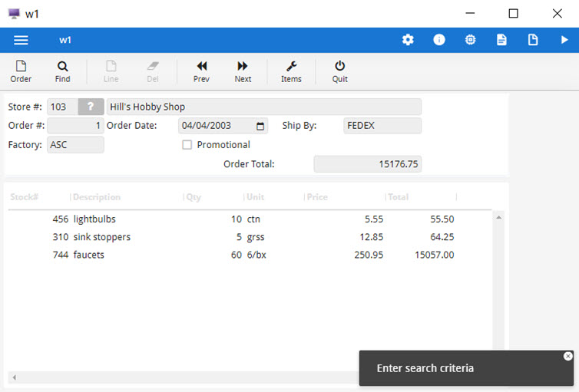
Task: Click the Quit power button
Action: tap(339, 71)
